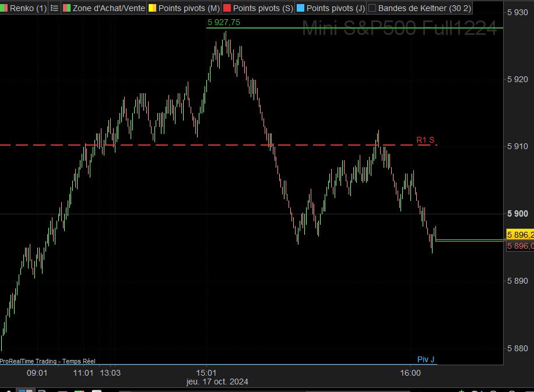
Task: Click the 09:01 time axis label
Action: [x=37, y=373]
